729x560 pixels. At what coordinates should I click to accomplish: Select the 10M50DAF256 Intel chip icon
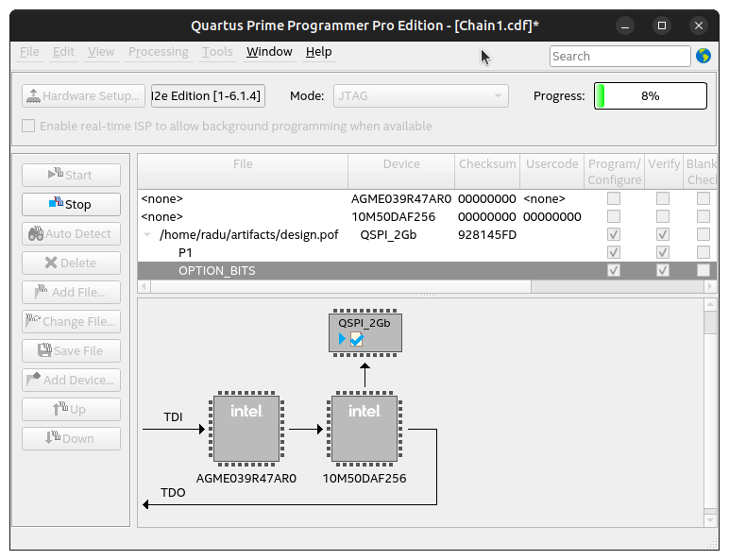pyautogui.click(x=364, y=429)
